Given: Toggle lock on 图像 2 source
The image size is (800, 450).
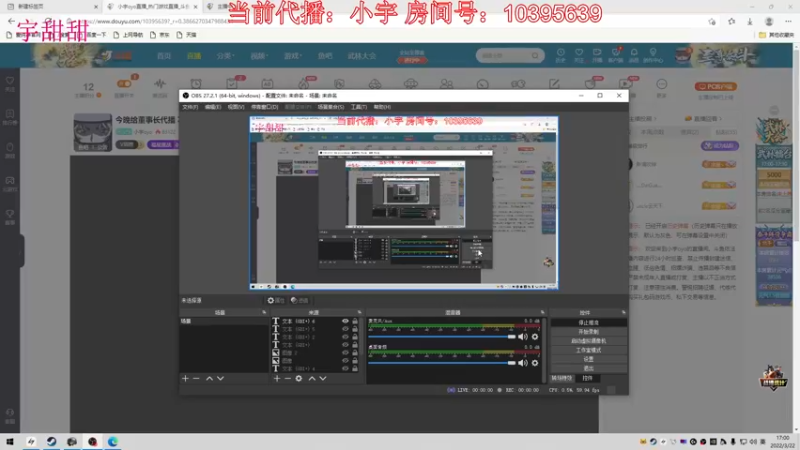Looking at the screenshot, I should point(355,353).
